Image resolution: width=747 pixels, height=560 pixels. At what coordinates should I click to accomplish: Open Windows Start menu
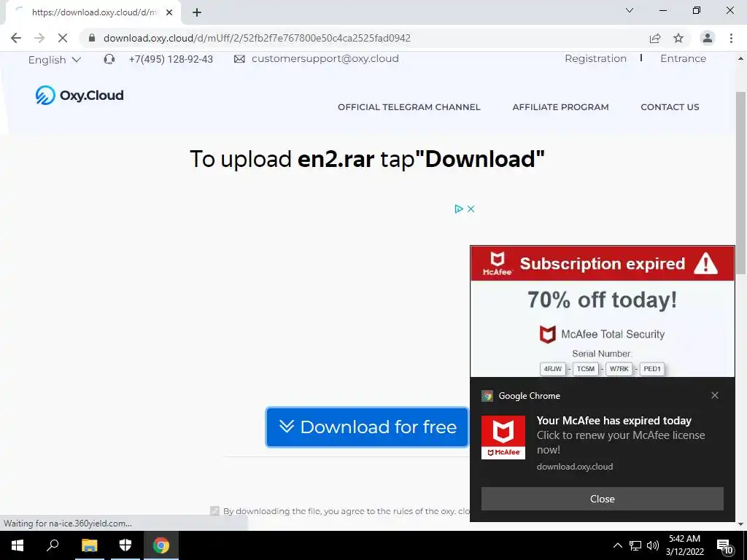[x=18, y=545]
